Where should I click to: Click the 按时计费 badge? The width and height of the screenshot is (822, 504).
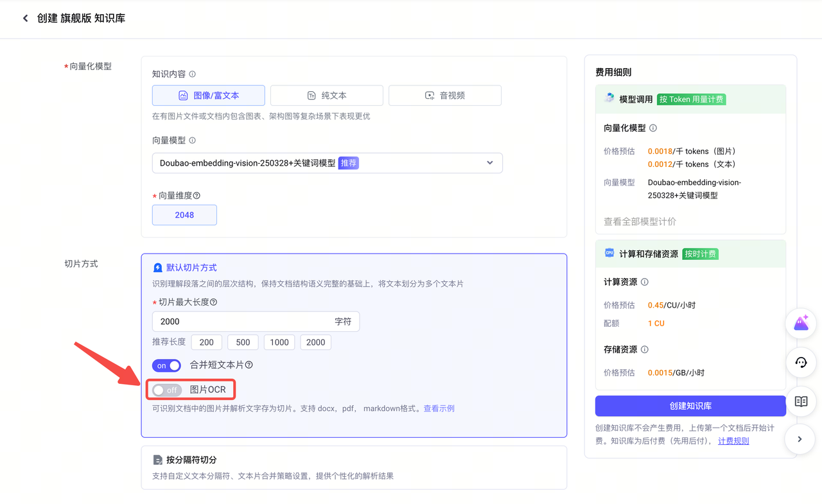tap(701, 254)
